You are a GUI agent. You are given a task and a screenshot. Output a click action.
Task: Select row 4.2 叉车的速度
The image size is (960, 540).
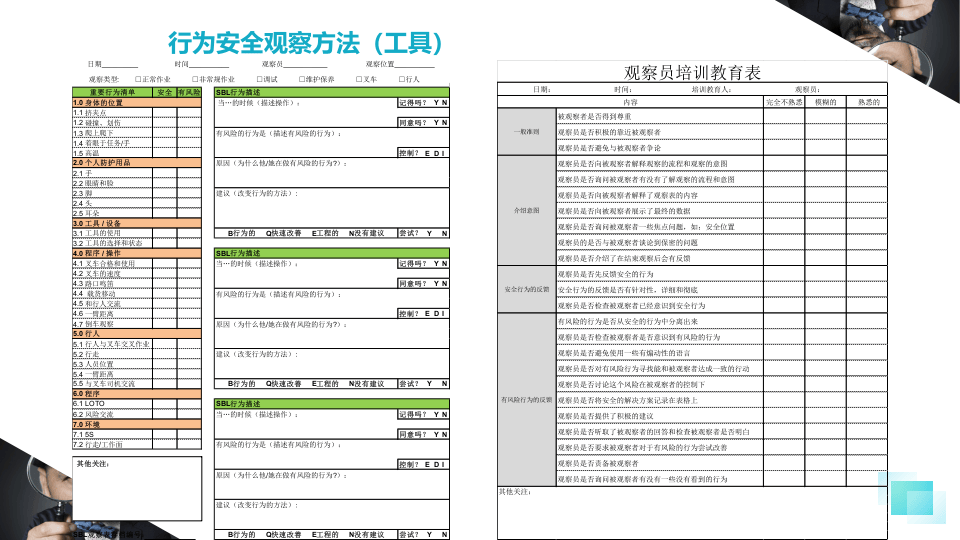coord(137,274)
